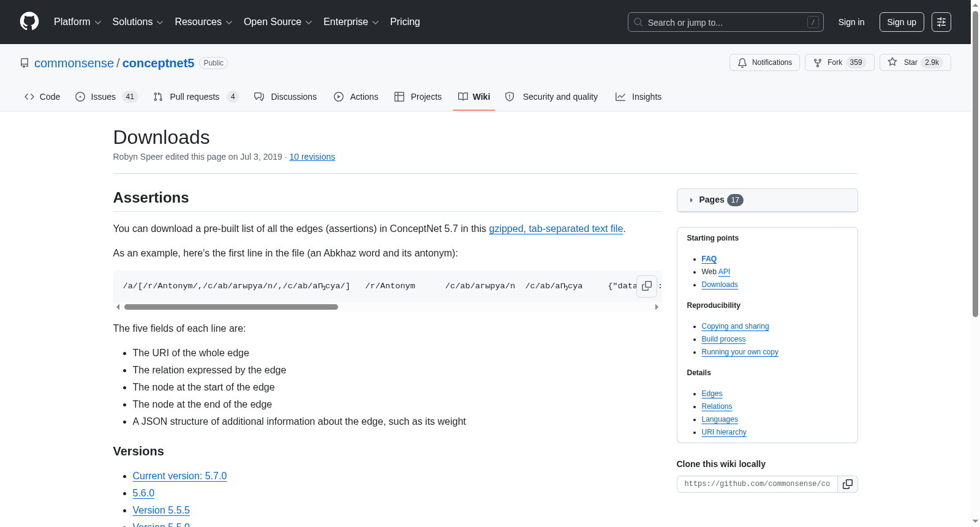Image resolution: width=980 pixels, height=527 pixels.
Task: Expand the Platform menu
Action: [78, 22]
